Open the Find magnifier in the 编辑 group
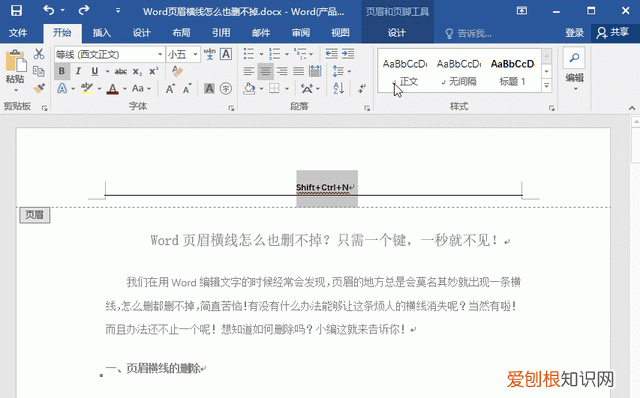640x398 pixels. [x=574, y=57]
